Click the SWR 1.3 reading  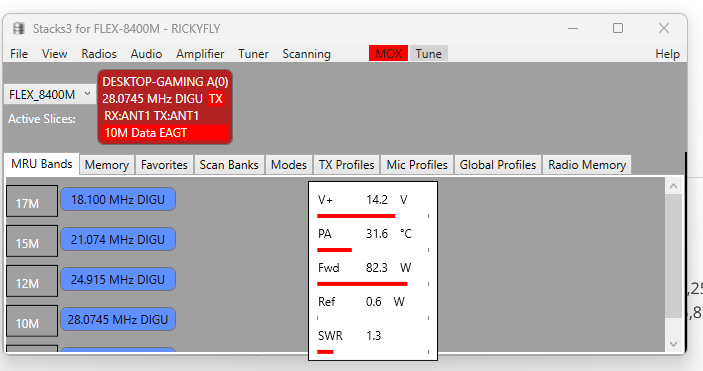[373, 336]
